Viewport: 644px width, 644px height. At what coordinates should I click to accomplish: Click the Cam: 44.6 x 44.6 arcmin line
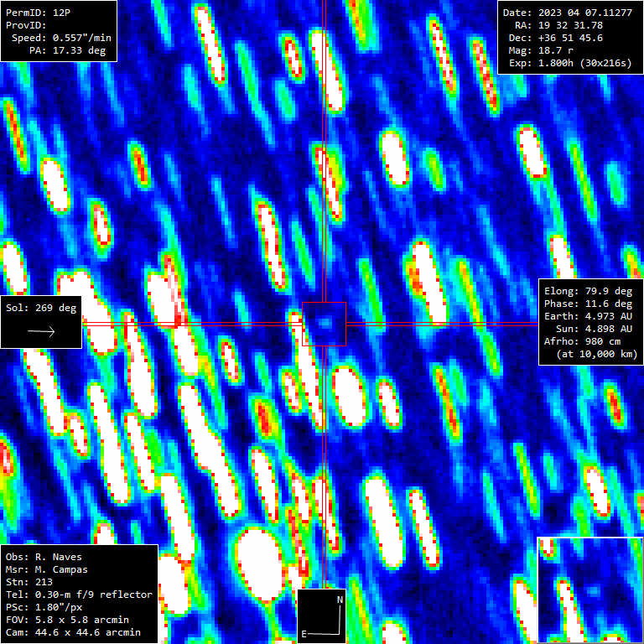(73, 632)
